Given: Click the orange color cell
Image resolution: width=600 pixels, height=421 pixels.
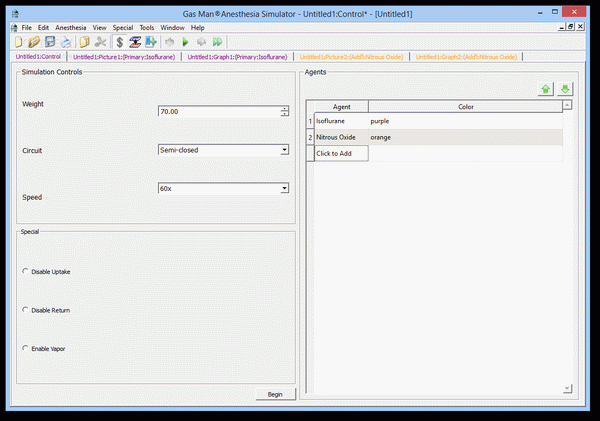Looking at the screenshot, I should tap(465, 137).
